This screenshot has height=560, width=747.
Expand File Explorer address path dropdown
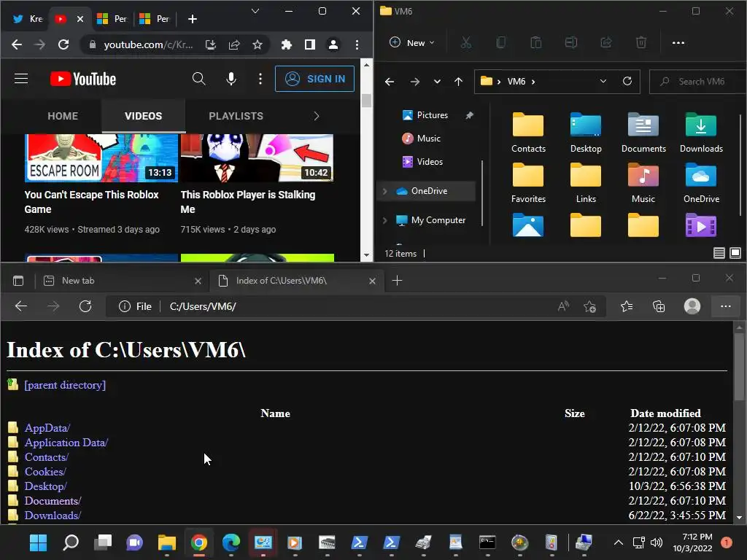pyautogui.click(x=603, y=82)
